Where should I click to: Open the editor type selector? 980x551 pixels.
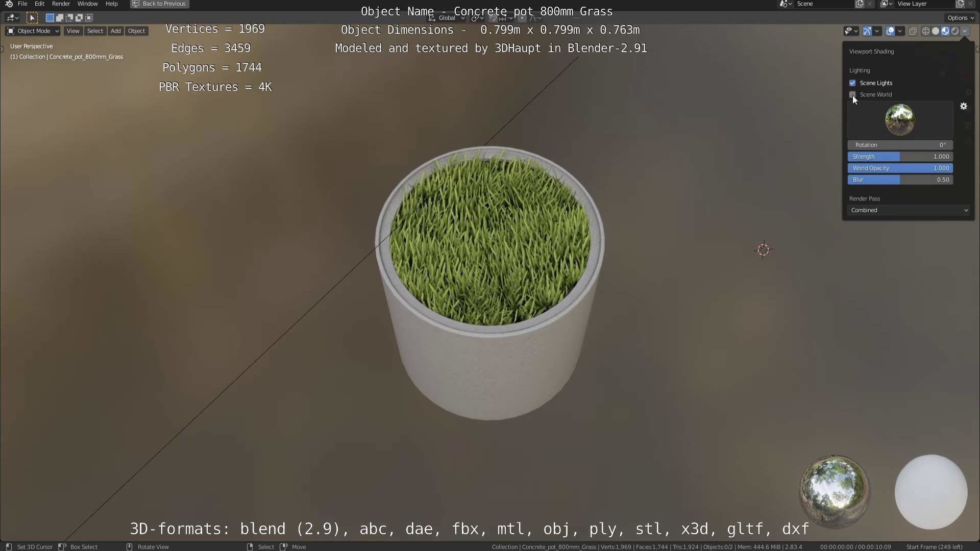[13, 18]
